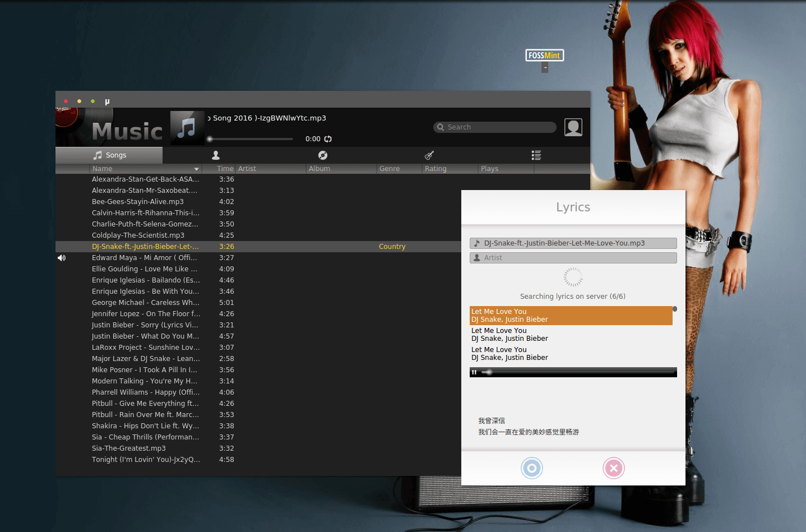This screenshot has height=532, width=806.
Task: Select LaRoxx Project - Sunshine Love song
Action: click(x=146, y=348)
